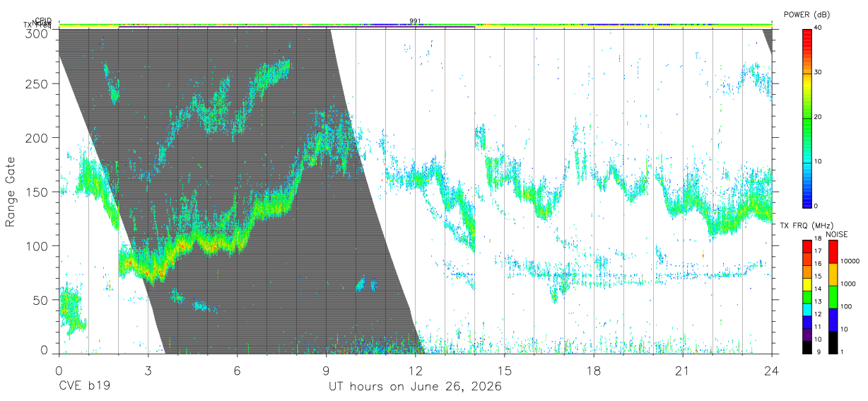Click the power scale tick label '10'
868x401 pixels.
pyautogui.click(x=819, y=162)
